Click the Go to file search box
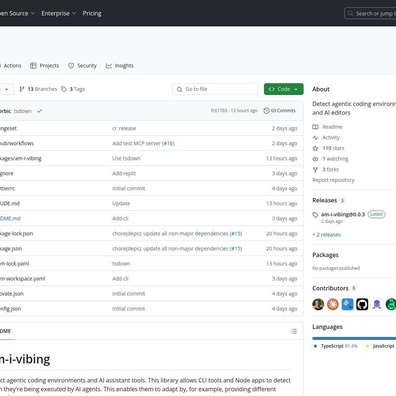 (x=215, y=89)
